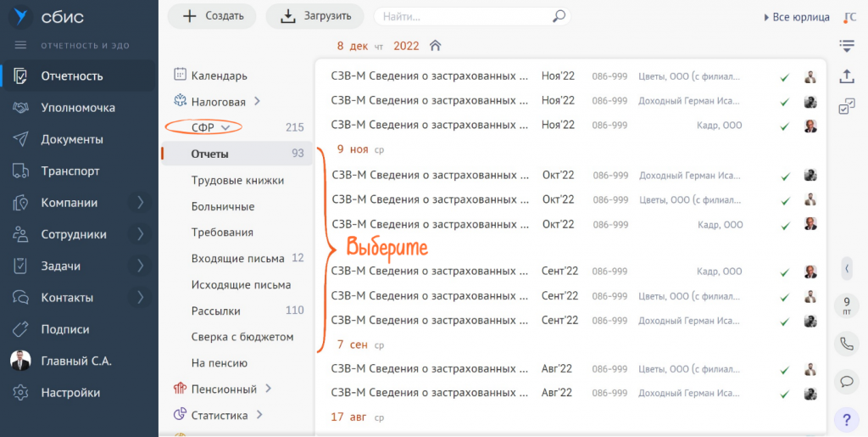
Task: Open the chat messages bubble icon
Action: click(x=846, y=381)
